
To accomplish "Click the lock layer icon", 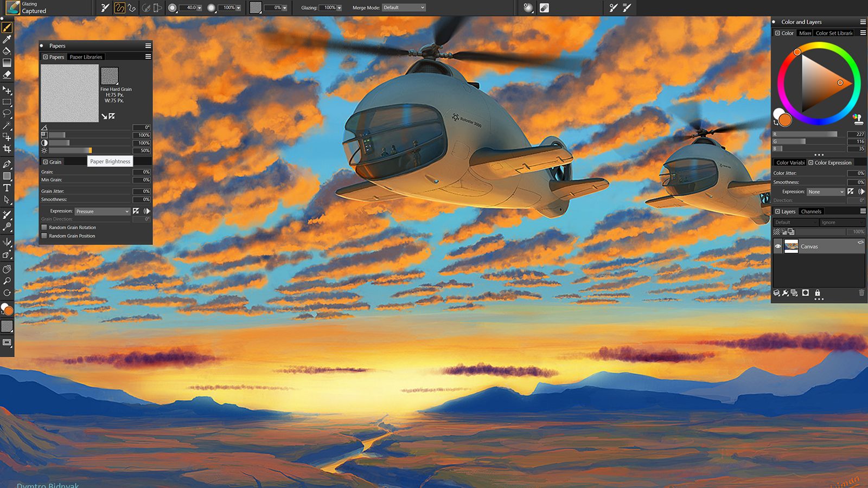I will [x=818, y=293].
